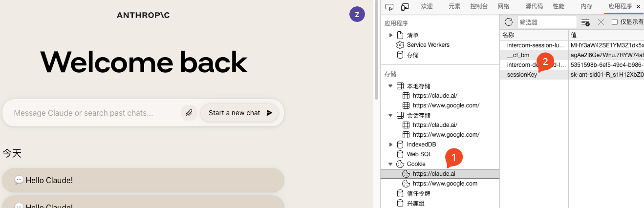644x208 pixels.
Task: Focus the 筛选器 filter field
Action: (547, 22)
